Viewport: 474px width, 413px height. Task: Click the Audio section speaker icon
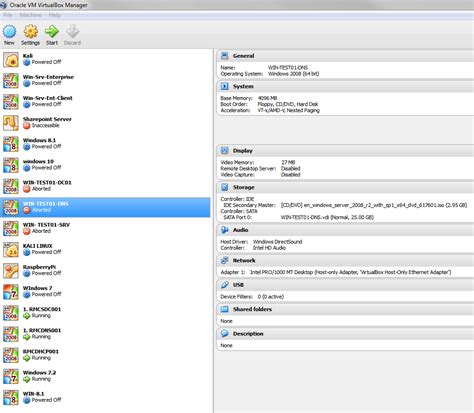click(225, 230)
